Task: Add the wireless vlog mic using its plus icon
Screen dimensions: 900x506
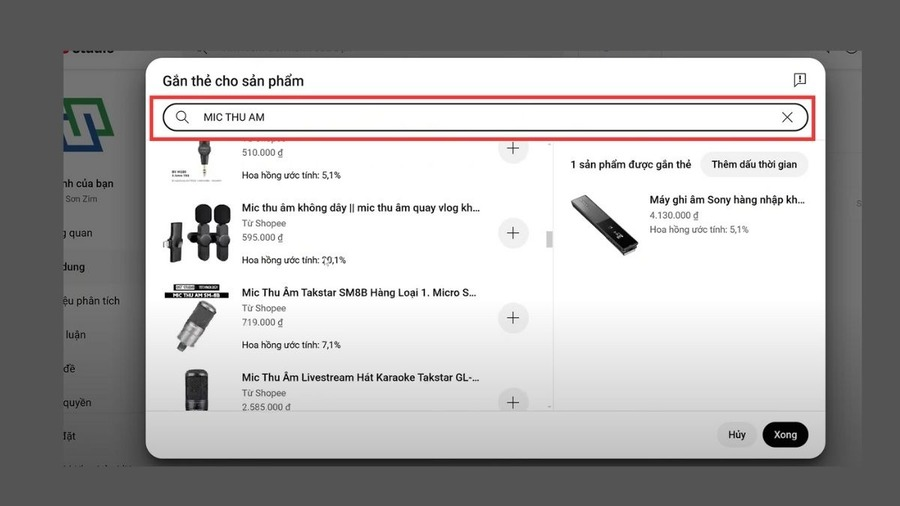Action: point(513,233)
